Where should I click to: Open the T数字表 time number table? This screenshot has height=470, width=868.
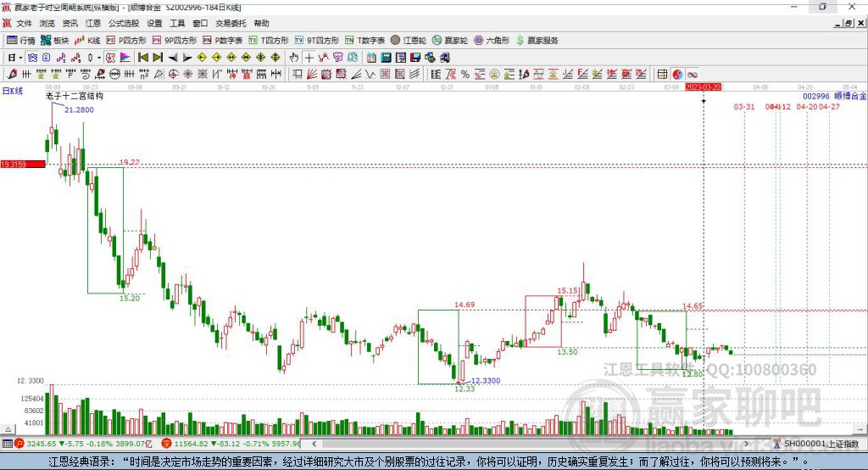coord(364,41)
